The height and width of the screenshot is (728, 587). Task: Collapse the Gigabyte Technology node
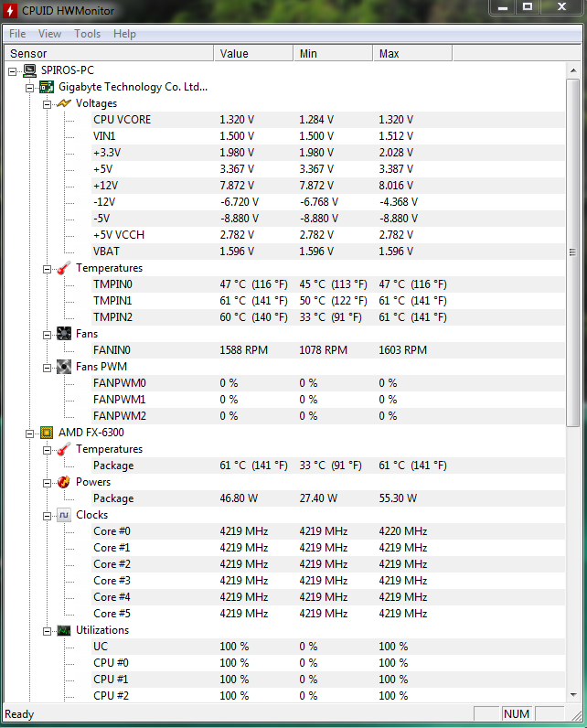click(29, 88)
